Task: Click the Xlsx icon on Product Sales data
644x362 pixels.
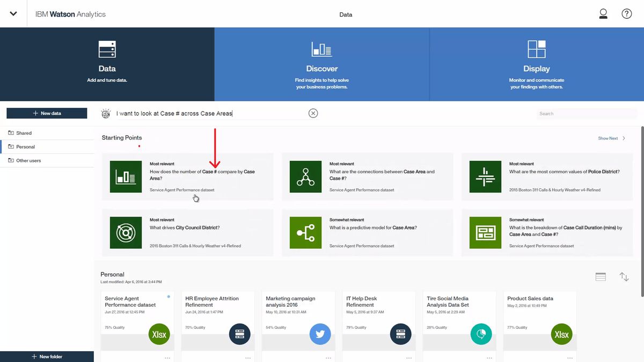Action: click(562, 335)
